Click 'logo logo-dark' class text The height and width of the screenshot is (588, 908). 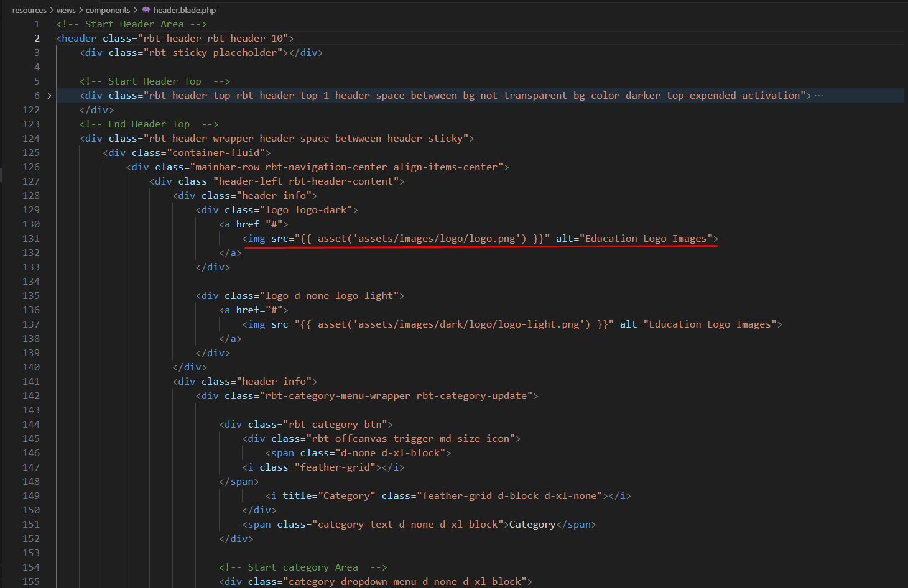307,210
